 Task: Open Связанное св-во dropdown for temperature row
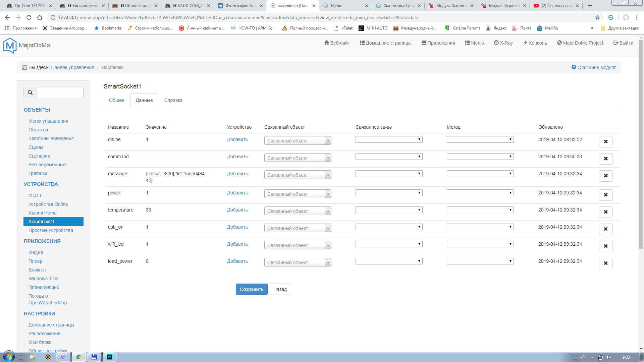[x=389, y=210]
